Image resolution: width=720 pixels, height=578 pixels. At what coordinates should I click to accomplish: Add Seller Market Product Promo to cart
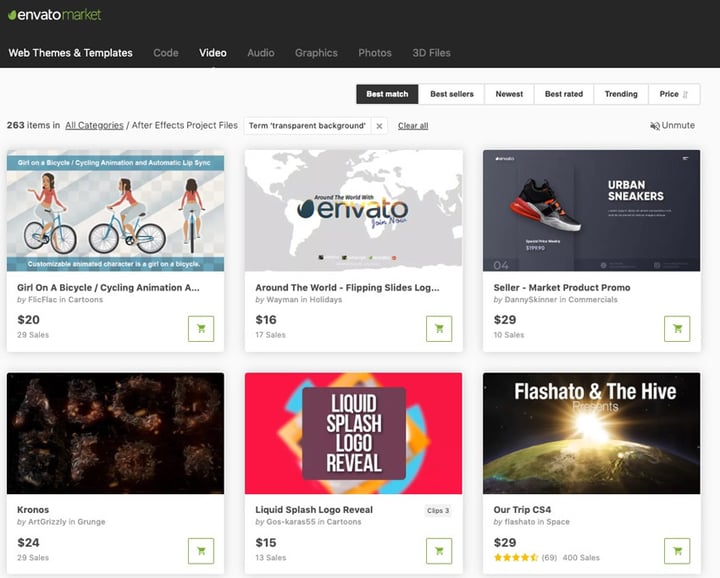[x=677, y=329]
